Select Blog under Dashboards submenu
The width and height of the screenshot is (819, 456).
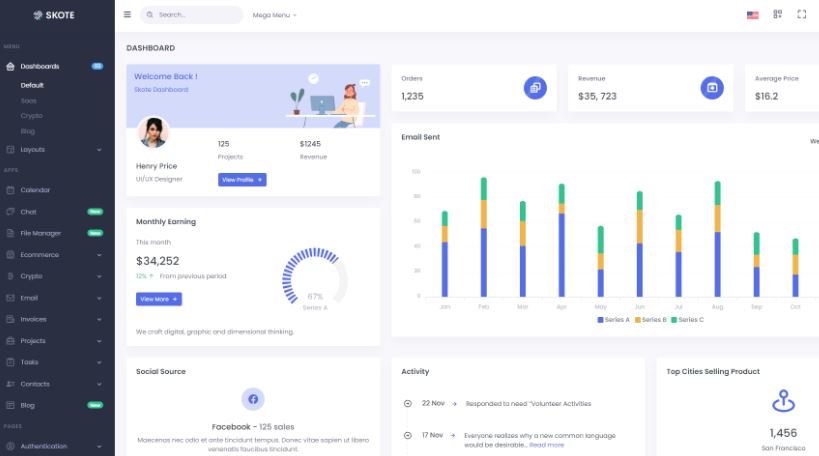click(x=28, y=131)
